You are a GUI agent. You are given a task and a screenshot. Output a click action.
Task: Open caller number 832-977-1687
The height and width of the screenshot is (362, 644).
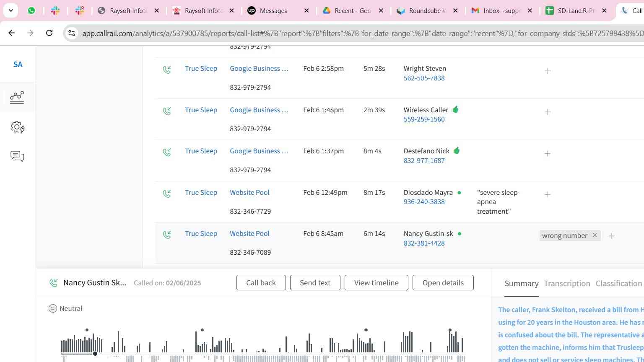[x=424, y=160]
